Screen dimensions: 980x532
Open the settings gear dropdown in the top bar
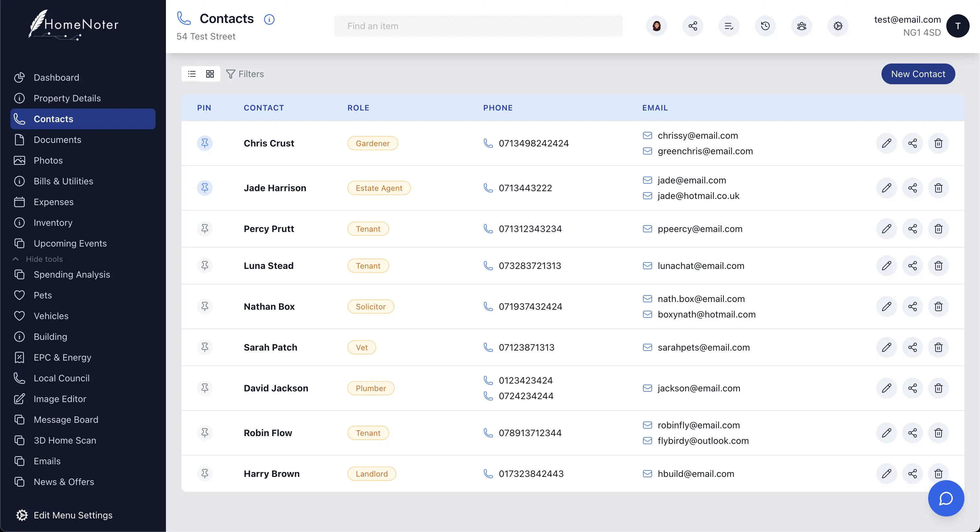pos(838,26)
